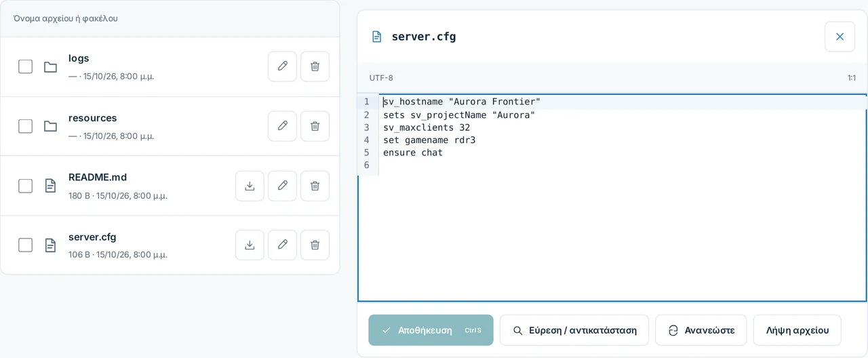Close the server.cfg editor panel
Image resolution: width=868 pixels, height=358 pixels.
coord(840,37)
